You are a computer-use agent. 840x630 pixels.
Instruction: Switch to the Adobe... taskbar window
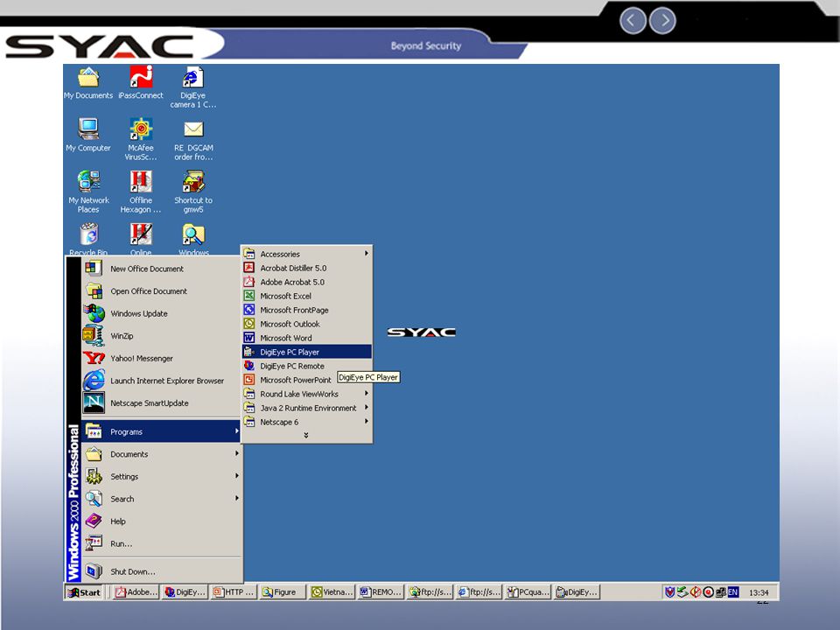click(x=136, y=592)
